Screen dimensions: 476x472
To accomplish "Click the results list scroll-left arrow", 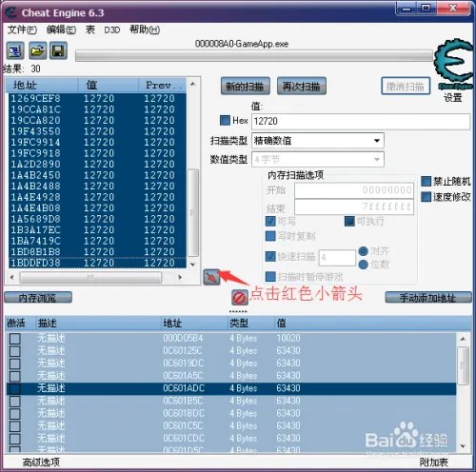I will click(x=12, y=278).
